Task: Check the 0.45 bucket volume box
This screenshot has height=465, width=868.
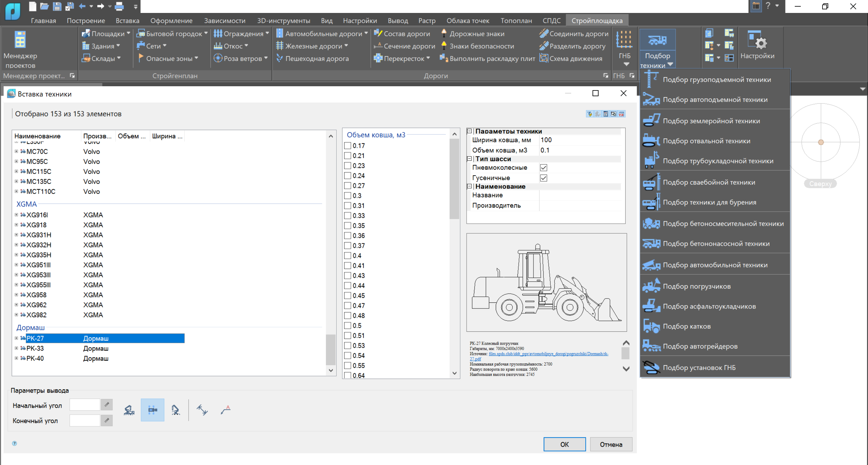Action: [348, 296]
